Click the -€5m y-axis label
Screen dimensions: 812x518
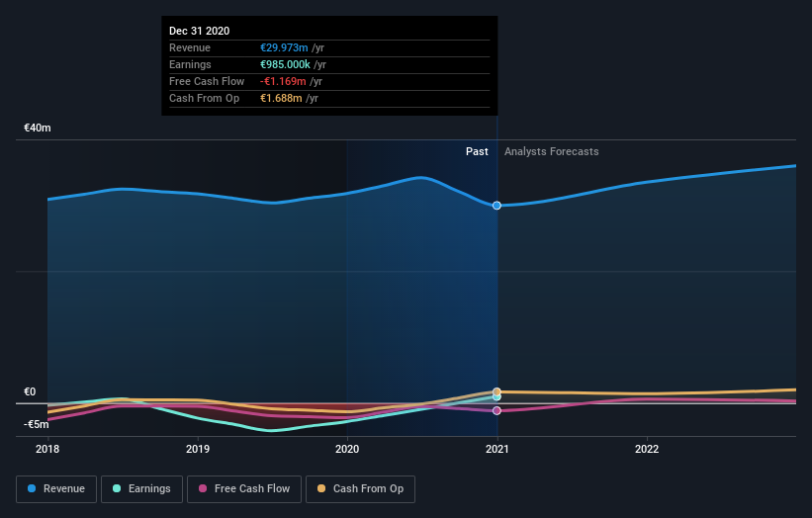[37, 424]
